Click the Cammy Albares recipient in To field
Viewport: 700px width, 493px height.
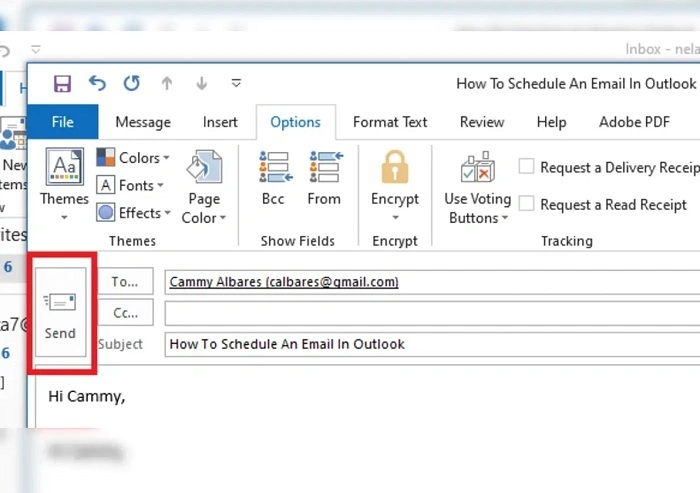(x=284, y=282)
